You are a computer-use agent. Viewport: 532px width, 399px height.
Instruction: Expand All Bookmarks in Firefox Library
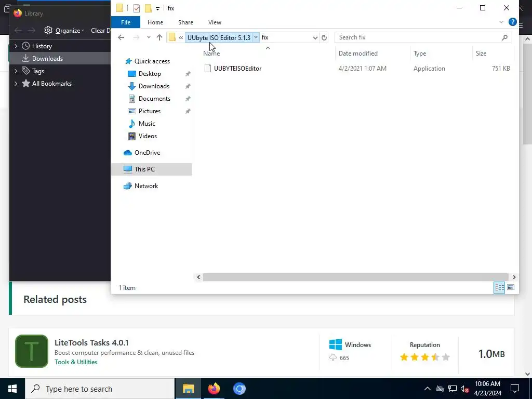coord(16,84)
